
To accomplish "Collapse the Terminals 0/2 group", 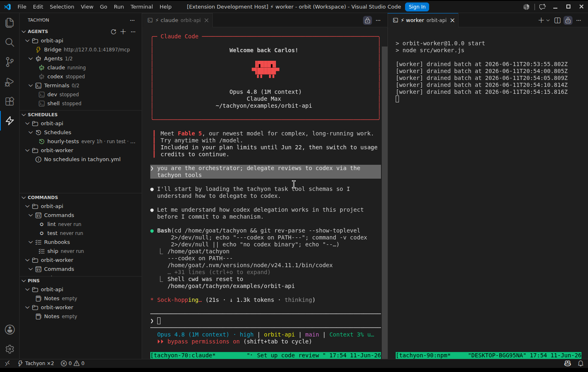I will tap(31, 85).
